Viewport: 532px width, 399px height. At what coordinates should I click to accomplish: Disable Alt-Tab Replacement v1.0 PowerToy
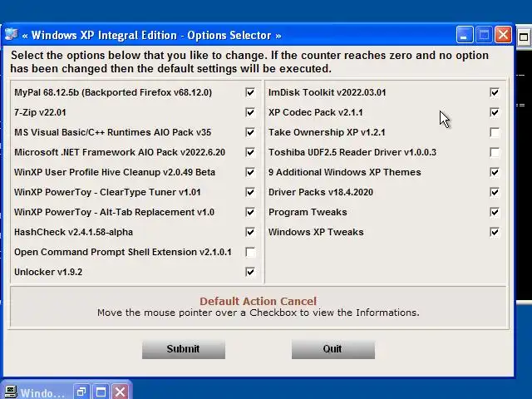click(x=250, y=212)
